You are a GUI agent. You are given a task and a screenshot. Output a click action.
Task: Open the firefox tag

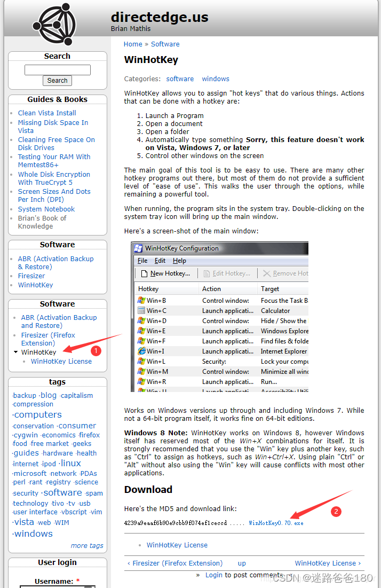coord(89,435)
